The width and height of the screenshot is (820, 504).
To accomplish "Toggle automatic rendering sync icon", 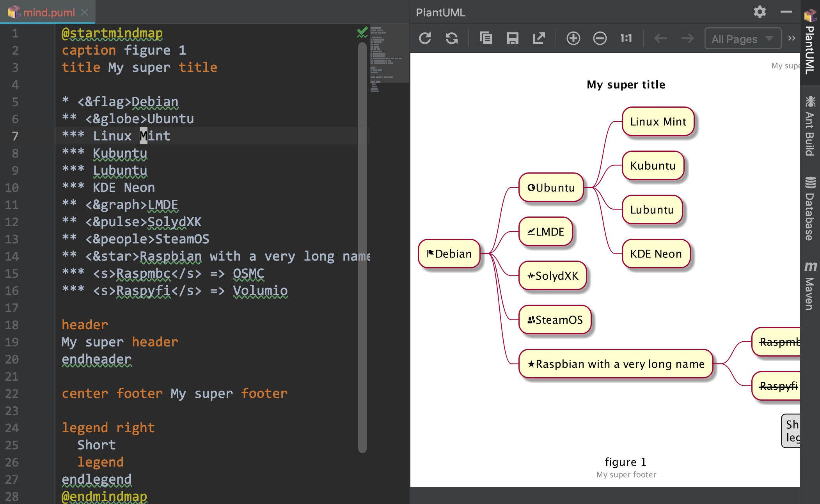I will [452, 38].
